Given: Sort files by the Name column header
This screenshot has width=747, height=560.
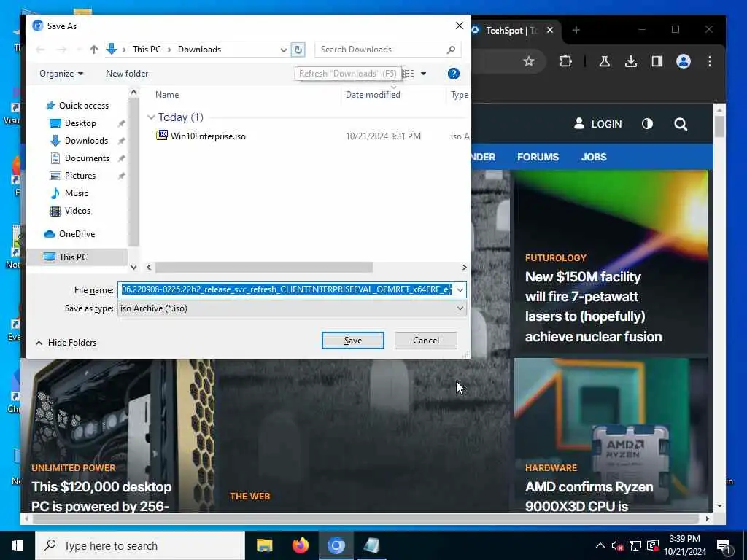Looking at the screenshot, I should point(167,95).
